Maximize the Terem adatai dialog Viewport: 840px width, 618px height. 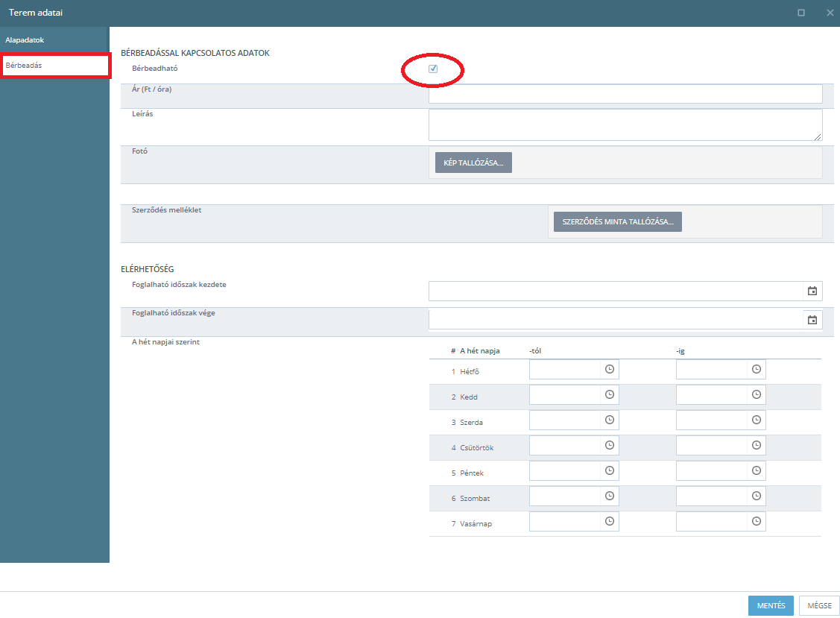click(801, 13)
